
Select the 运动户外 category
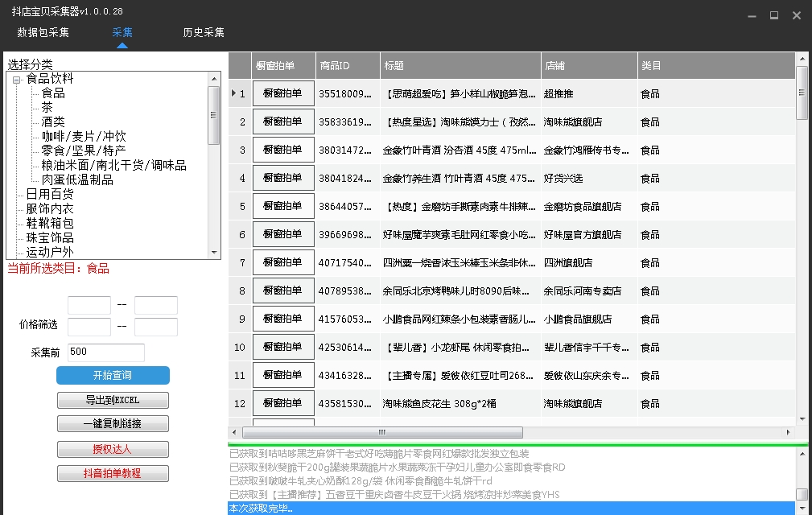click(50, 253)
